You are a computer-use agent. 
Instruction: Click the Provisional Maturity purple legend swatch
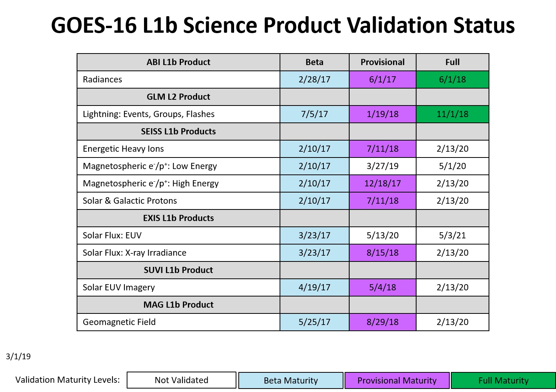pyautogui.click(x=397, y=380)
